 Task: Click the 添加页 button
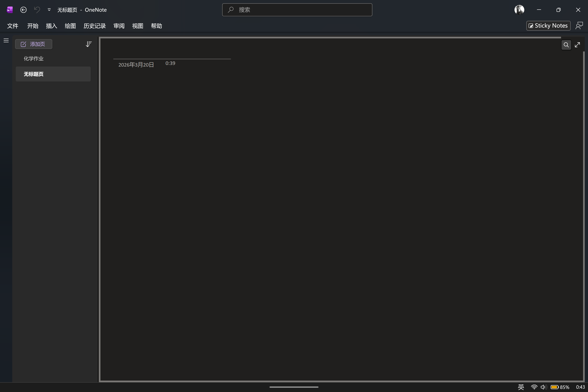point(34,44)
